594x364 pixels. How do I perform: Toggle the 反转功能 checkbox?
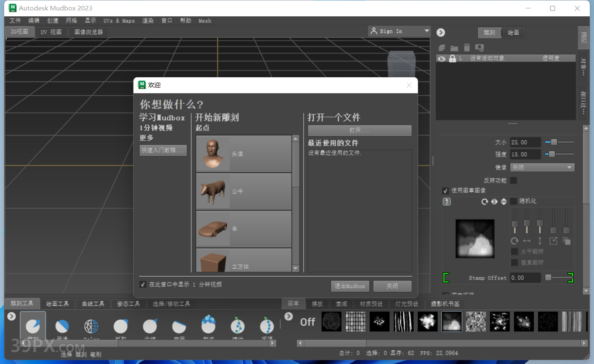[514, 180]
